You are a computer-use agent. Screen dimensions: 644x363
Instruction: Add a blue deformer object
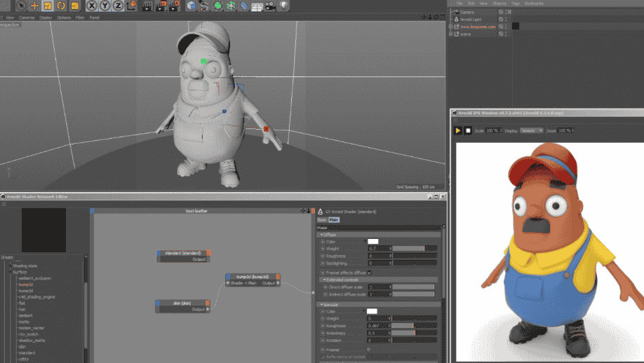[x=244, y=6]
